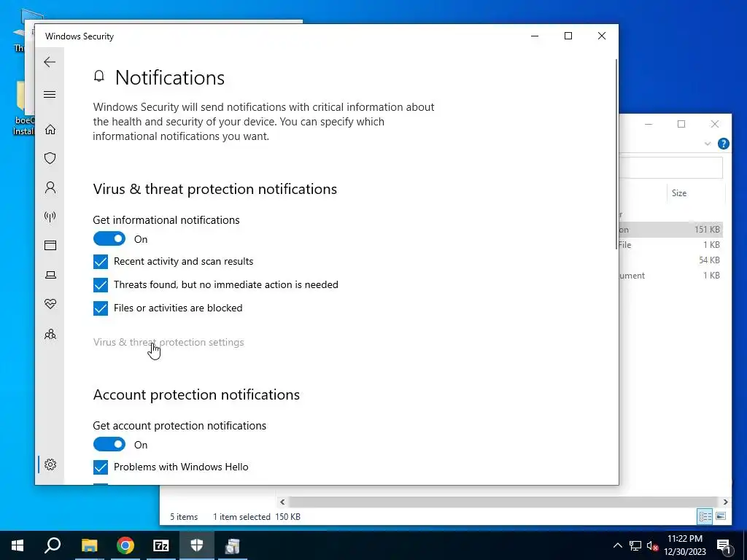This screenshot has height=560, width=747.
Task: Open the installer app on taskbar
Action: [233, 545]
